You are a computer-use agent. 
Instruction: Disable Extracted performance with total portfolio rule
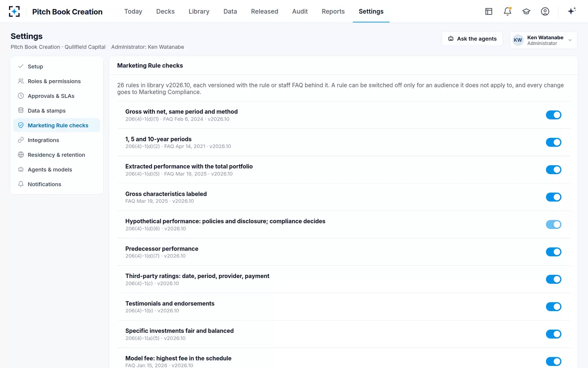(x=554, y=170)
